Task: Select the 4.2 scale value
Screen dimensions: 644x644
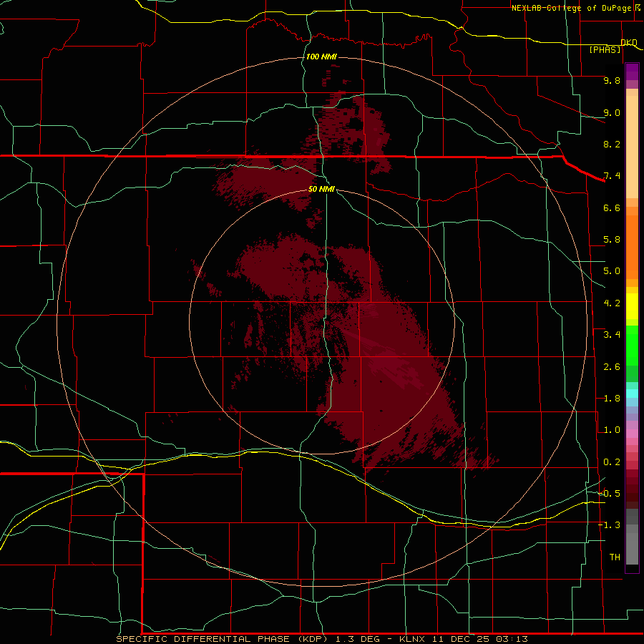Action: [x=612, y=303]
